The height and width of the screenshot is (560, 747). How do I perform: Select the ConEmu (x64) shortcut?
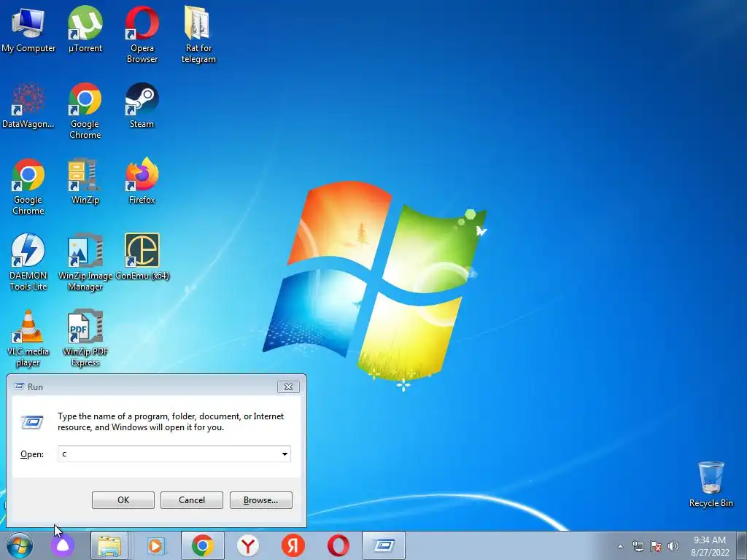click(142, 257)
